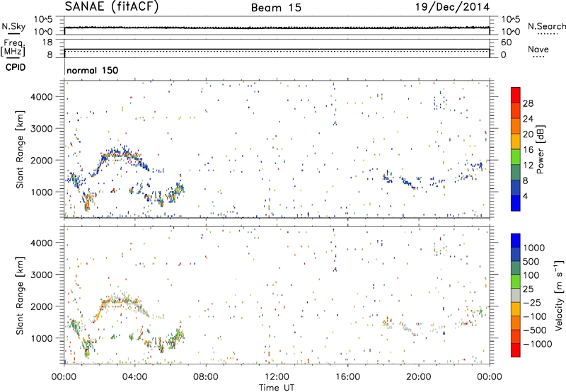Click the 08:00 time axis label
566x392 pixels.
tap(206, 377)
